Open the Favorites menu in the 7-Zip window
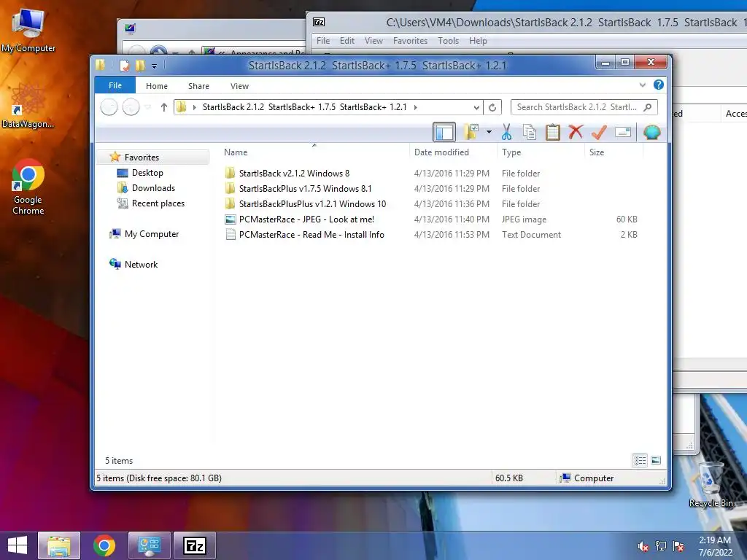Viewport: 747px width, 560px height. 410,41
